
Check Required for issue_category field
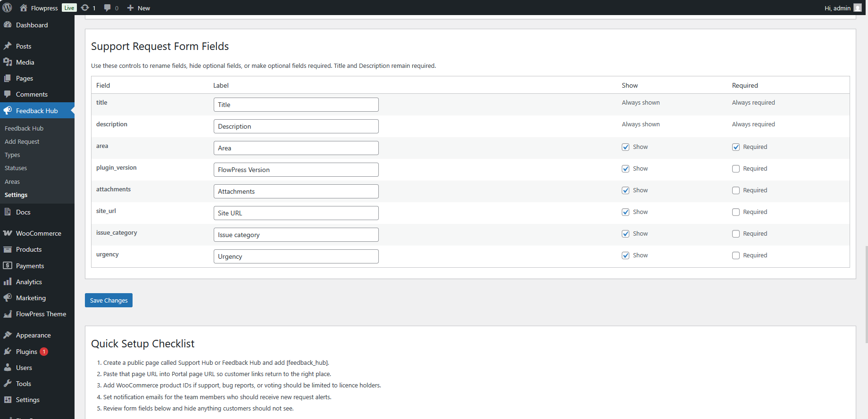coord(736,234)
